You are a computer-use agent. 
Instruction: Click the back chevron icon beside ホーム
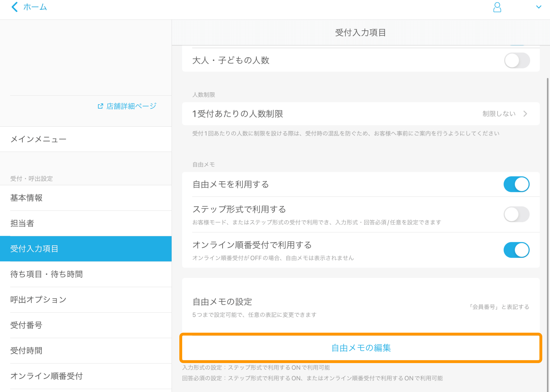click(x=15, y=7)
